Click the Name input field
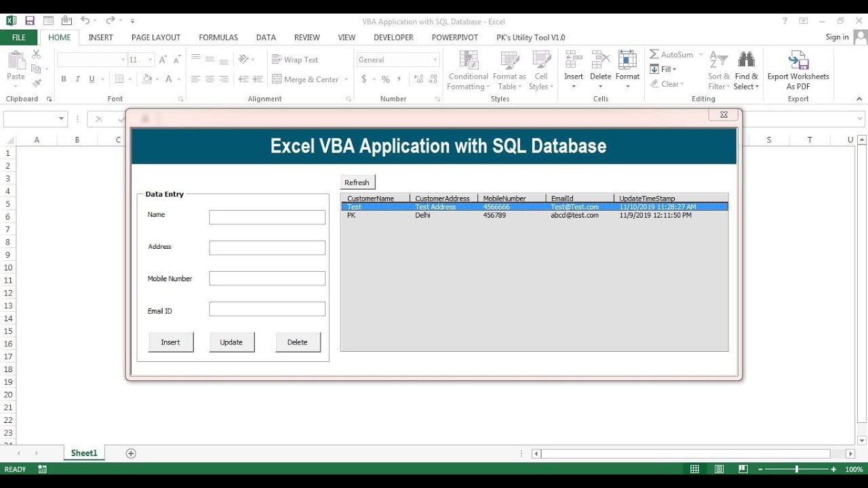 pyautogui.click(x=267, y=217)
